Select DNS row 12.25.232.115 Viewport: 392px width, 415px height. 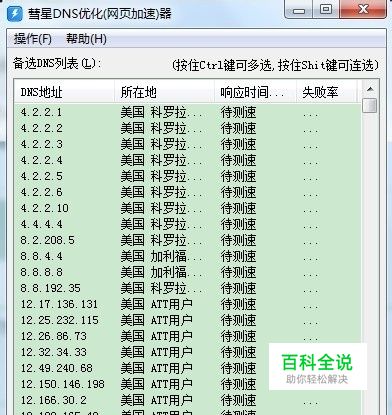[x=188, y=320]
